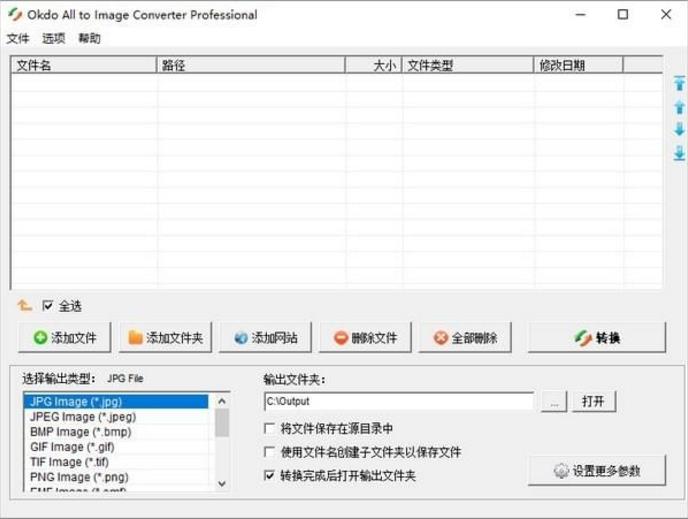Click the 全部删除 button
The width and height of the screenshot is (688, 519).
465,338
